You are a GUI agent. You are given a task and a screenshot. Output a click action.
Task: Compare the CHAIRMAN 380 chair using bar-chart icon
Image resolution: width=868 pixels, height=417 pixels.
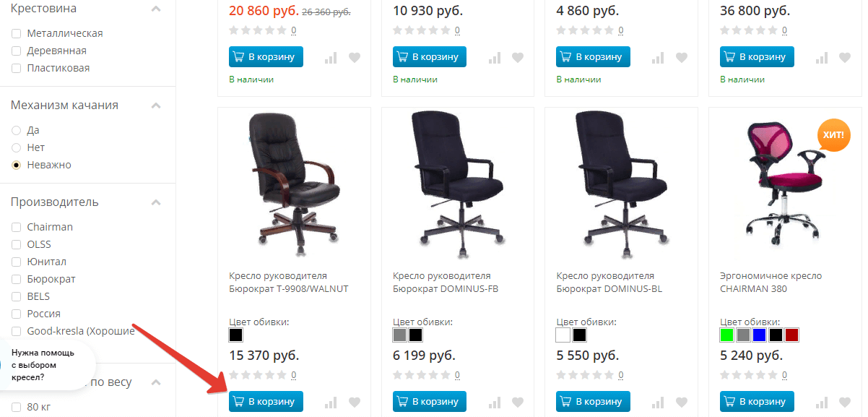pyautogui.click(x=822, y=403)
